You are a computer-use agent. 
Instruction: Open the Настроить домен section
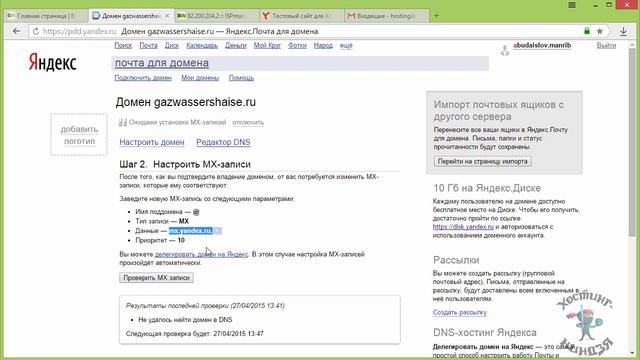[x=152, y=142]
